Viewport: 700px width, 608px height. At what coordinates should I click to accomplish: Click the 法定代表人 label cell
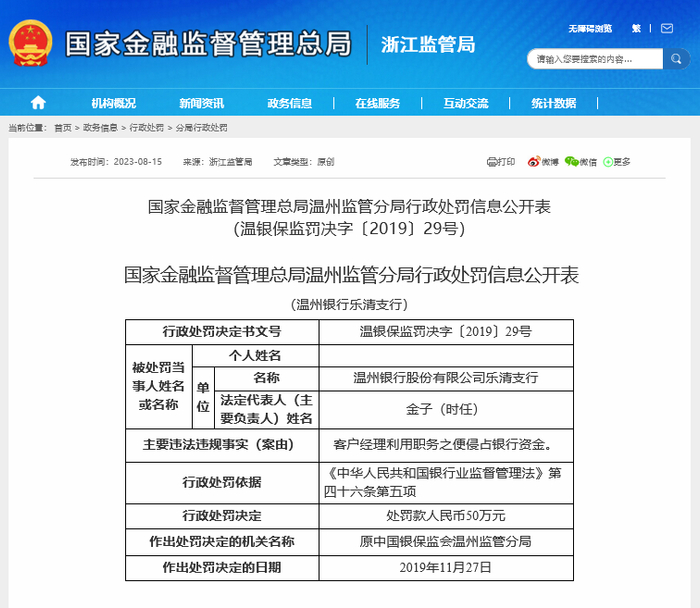(267, 409)
